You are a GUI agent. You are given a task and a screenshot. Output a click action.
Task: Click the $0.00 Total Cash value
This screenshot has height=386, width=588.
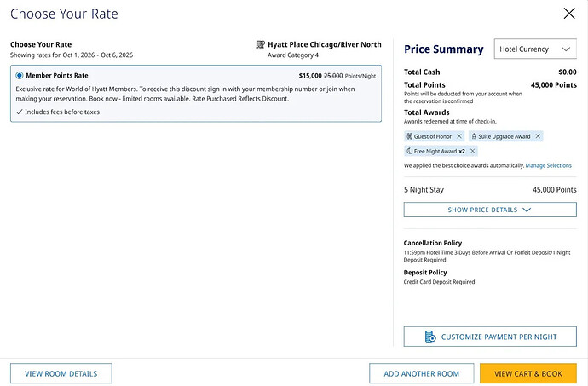point(568,72)
